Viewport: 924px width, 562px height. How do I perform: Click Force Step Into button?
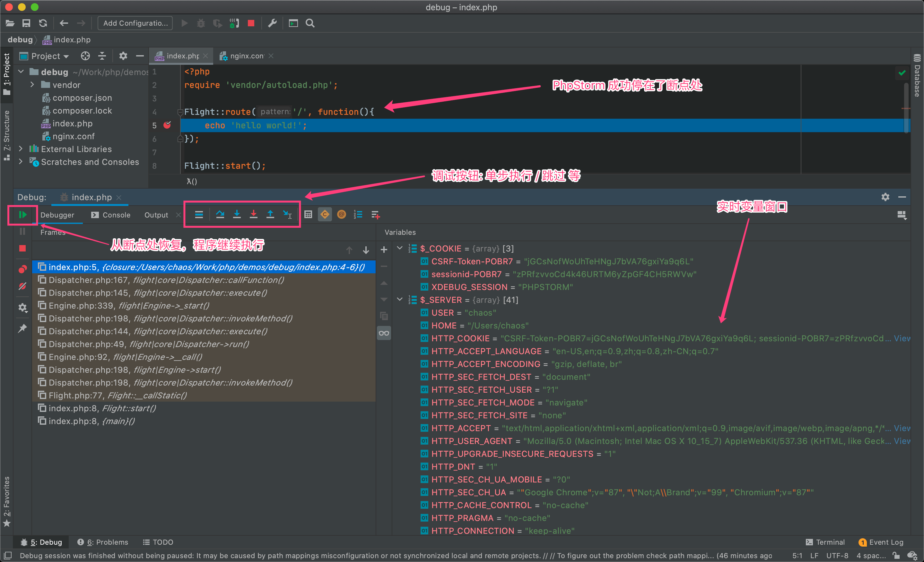pos(254,215)
